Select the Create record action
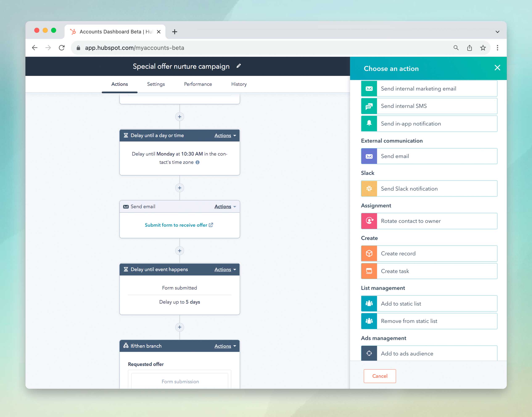 (x=429, y=253)
